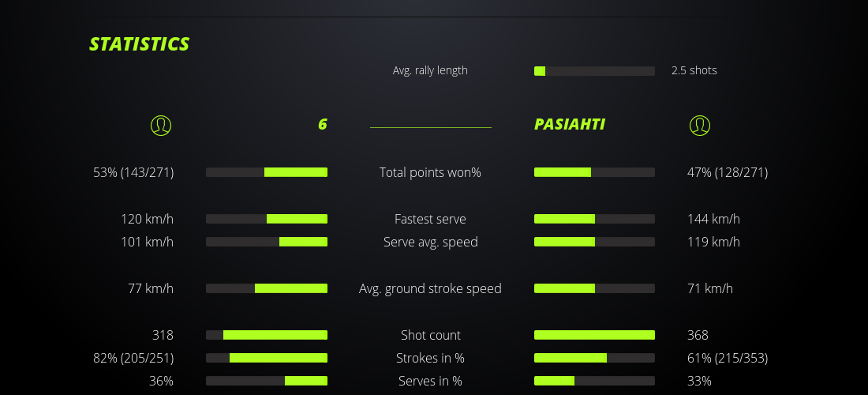Viewport: 868px width, 395px height.
Task: Click the Shot count label
Action: (430, 335)
